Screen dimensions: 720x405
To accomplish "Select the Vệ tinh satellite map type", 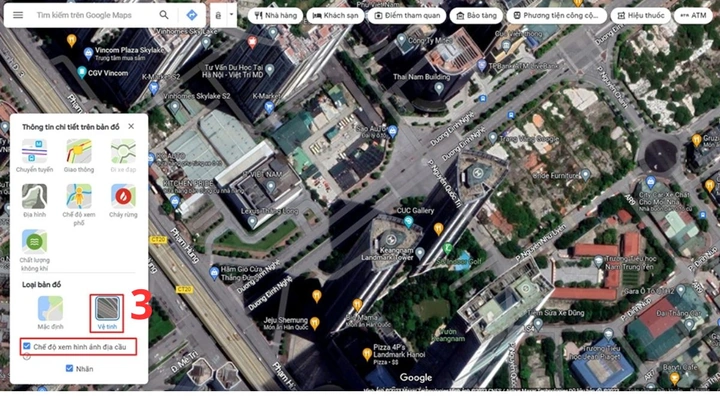I will (107, 309).
